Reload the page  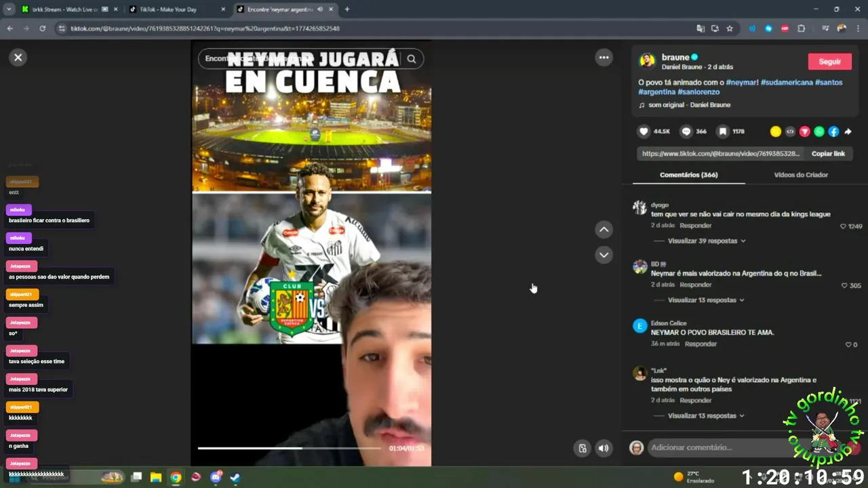(x=43, y=28)
